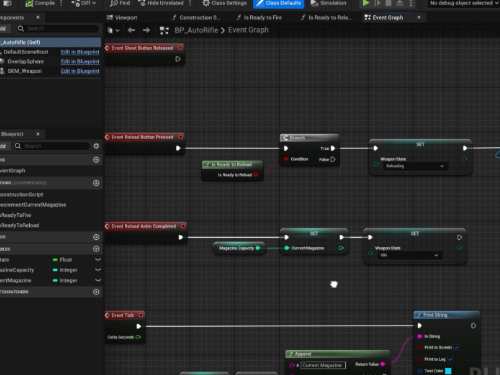Viewport: 500px width, 375px height.
Task: Select EventGraph in My Blueprint list
Action: pyautogui.click(x=13, y=171)
